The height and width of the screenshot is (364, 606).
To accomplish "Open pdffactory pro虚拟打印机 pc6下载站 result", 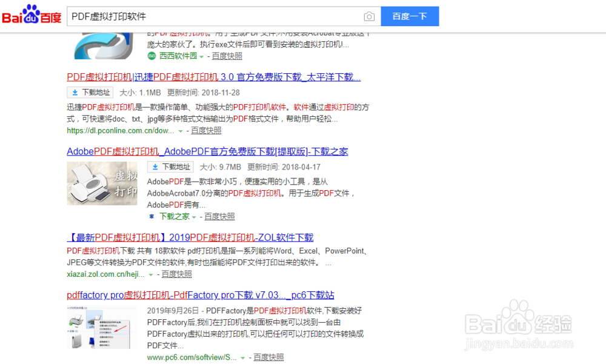I will (x=201, y=295).
